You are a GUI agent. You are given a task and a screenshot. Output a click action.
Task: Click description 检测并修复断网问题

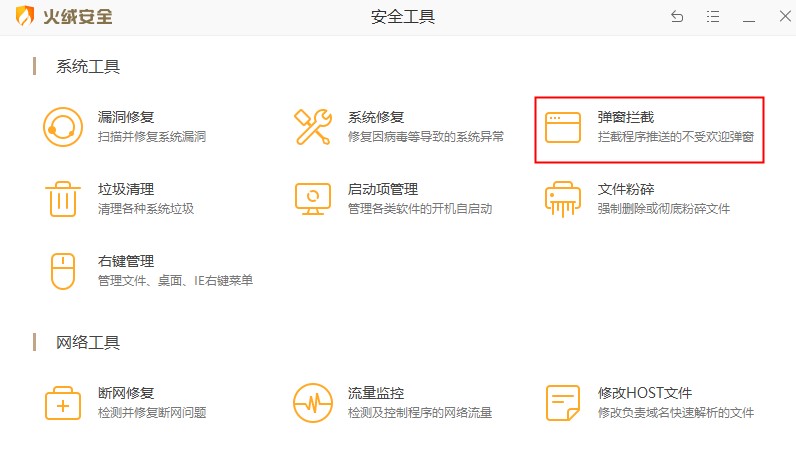pos(152,412)
